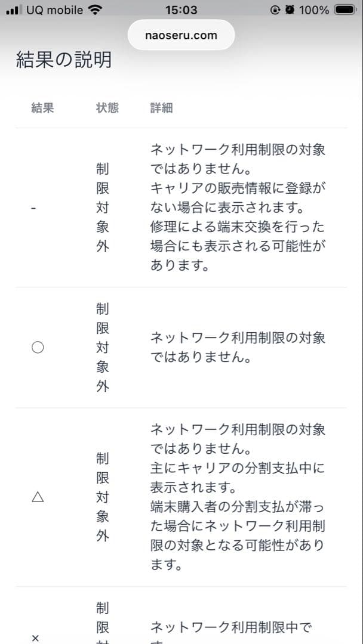Select the 状態 column header
The width and height of the screenshot is (363, 644).
pos(108,107)
